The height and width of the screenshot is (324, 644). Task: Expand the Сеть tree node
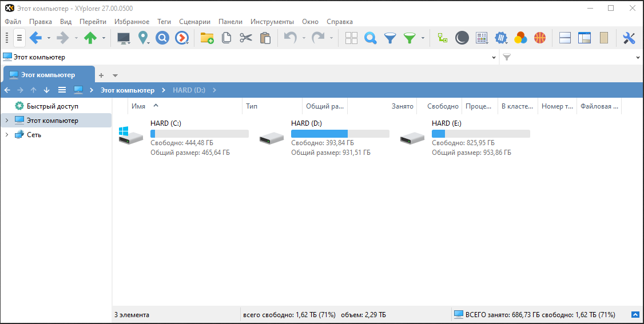pos(6,134)
